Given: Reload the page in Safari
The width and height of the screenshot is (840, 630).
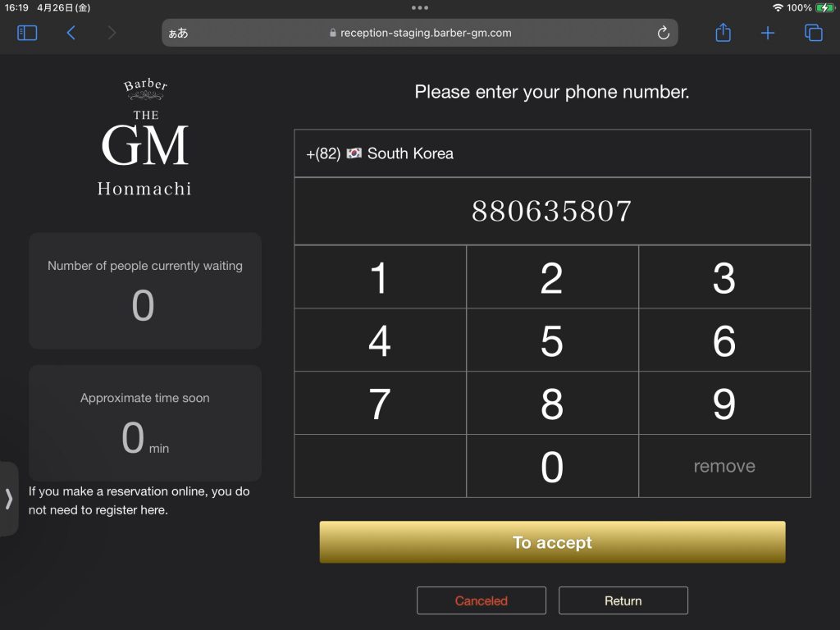Looking at the screenshot, I should click(x=663, y=33).
